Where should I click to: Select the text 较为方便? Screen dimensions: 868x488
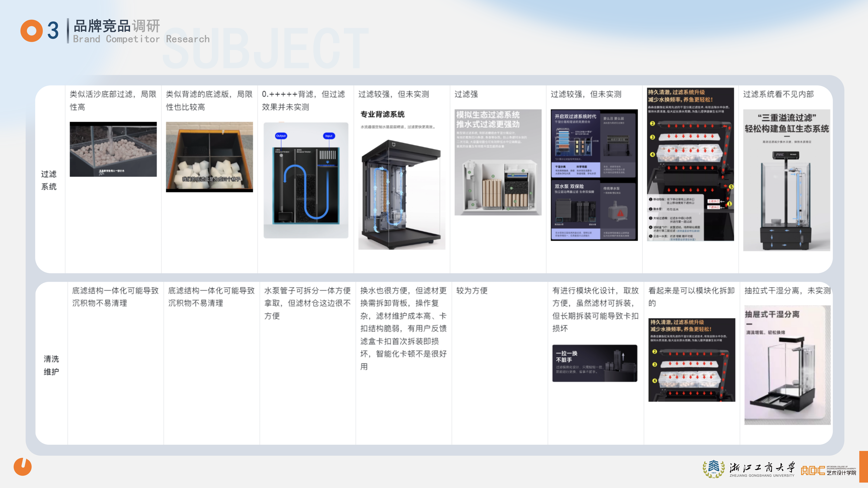(x=472, y=290)
